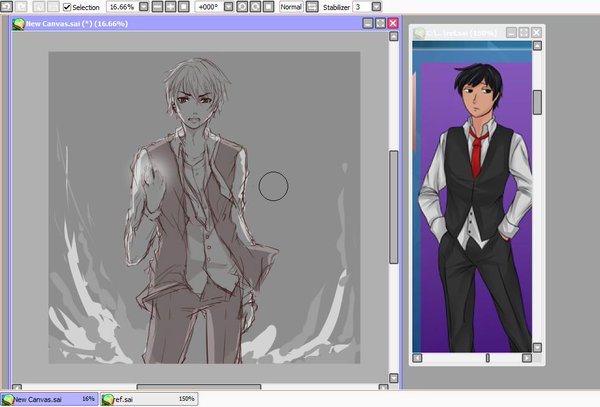The image size is (600, 407).
Task: Click the Redo arrow icon
Action: [x=21, y=7]
